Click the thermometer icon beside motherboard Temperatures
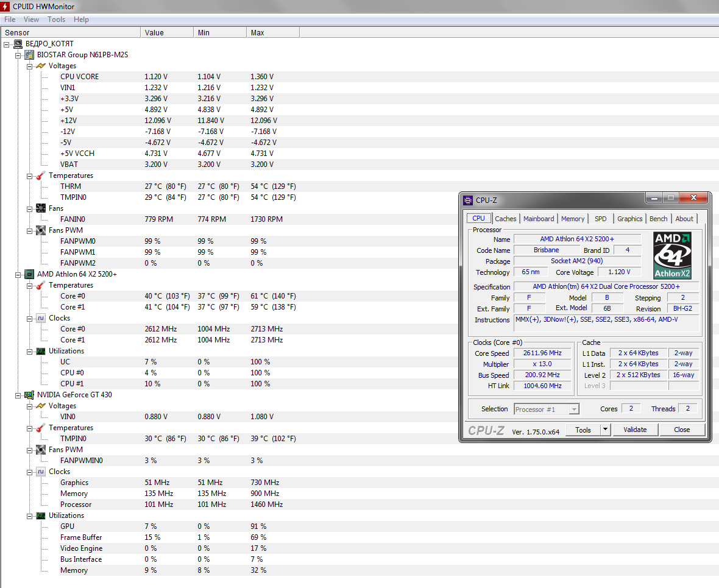 coord(40,175)
